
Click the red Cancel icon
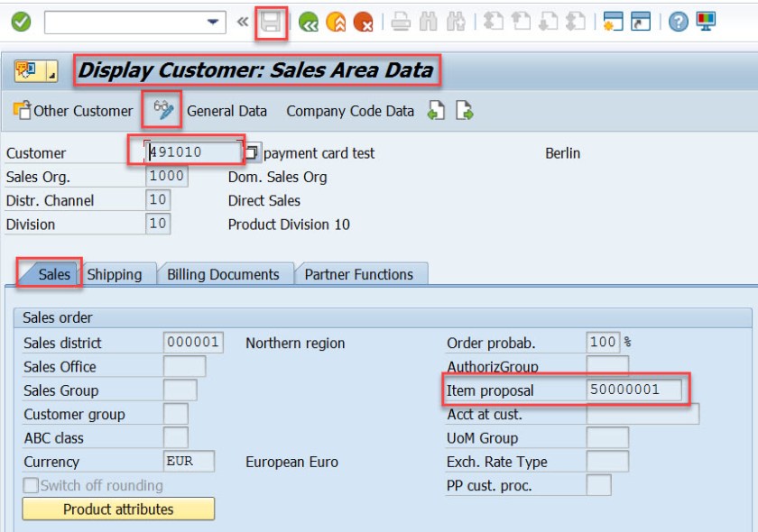tap(363, 23)
